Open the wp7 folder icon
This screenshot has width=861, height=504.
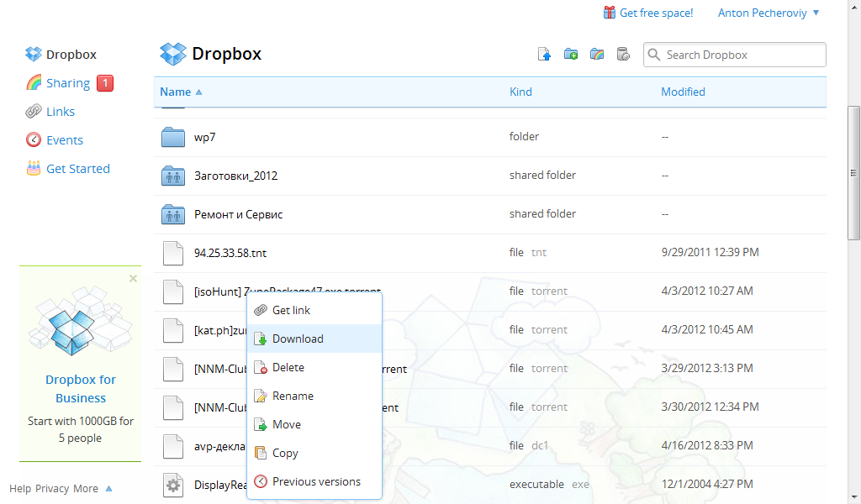(x=173, y=137)
